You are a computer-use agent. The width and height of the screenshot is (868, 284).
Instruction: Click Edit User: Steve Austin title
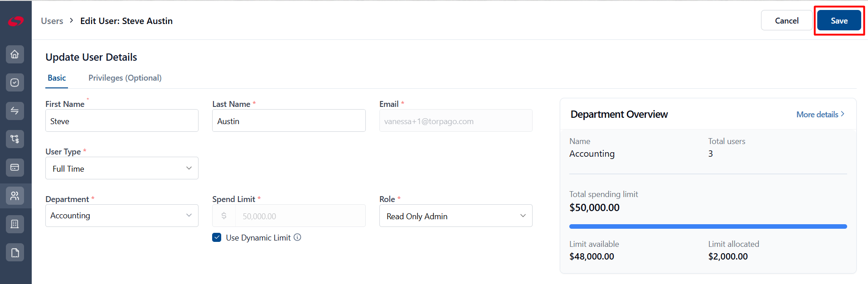(126, 21)
